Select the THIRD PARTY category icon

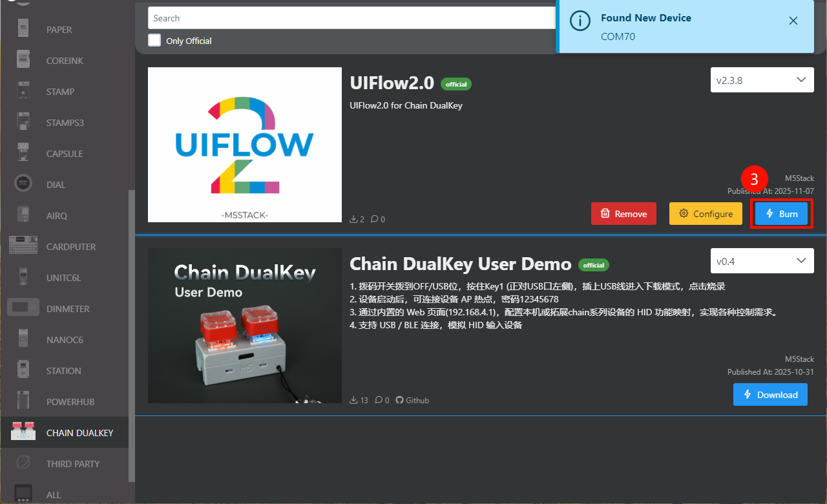pos(24,463)
